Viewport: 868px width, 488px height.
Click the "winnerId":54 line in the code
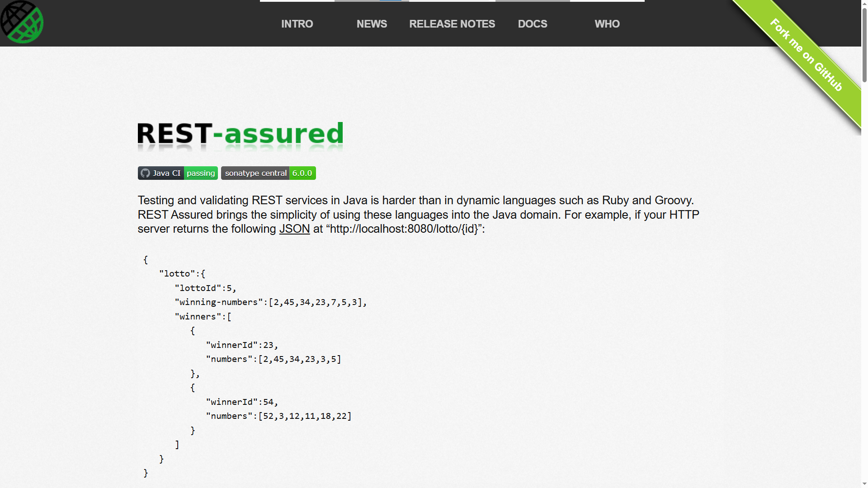pos(242,402)
